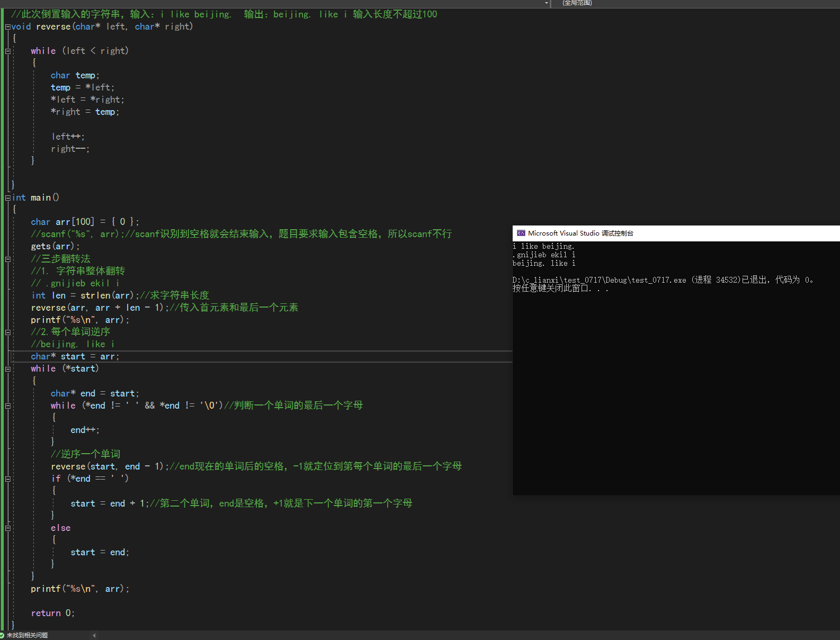Click the final 'printf("%s\n", arr);' line before return

[80, 589]
